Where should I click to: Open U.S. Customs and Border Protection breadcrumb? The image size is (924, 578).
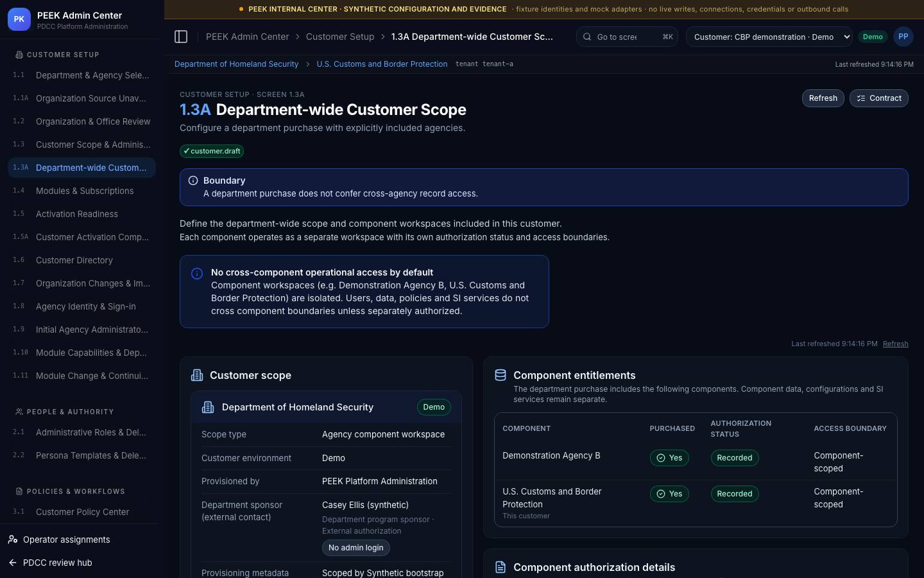point(382,64)
